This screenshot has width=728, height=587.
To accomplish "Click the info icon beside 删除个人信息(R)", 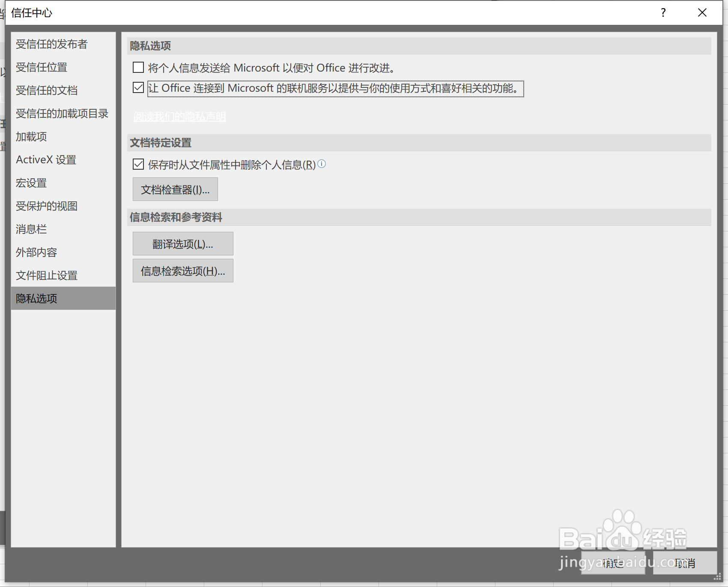I will (322, 164).
